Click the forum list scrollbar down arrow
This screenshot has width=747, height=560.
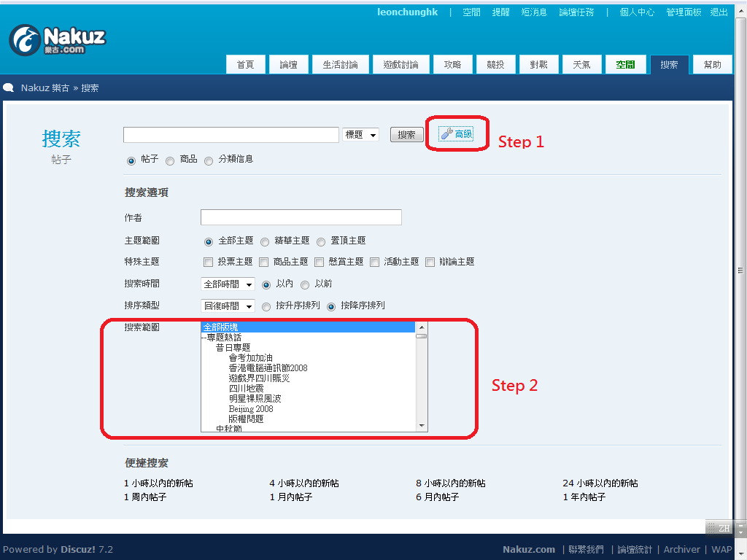(421, 425)
